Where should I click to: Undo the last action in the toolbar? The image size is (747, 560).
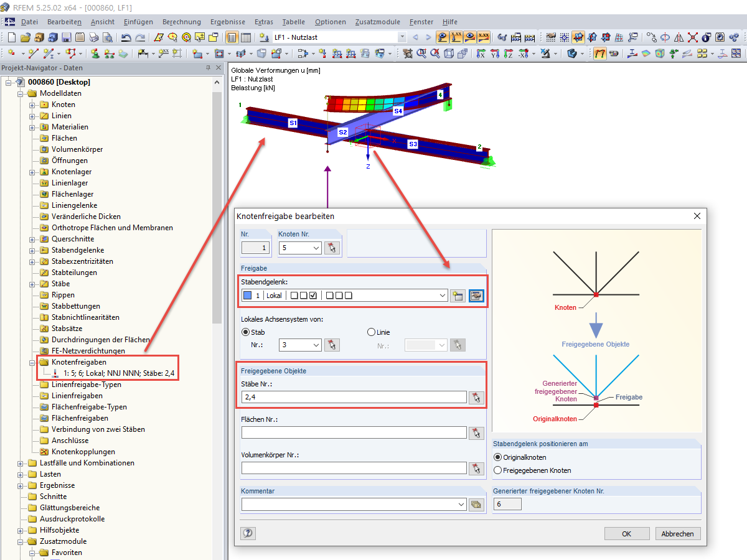click(126, 37)
